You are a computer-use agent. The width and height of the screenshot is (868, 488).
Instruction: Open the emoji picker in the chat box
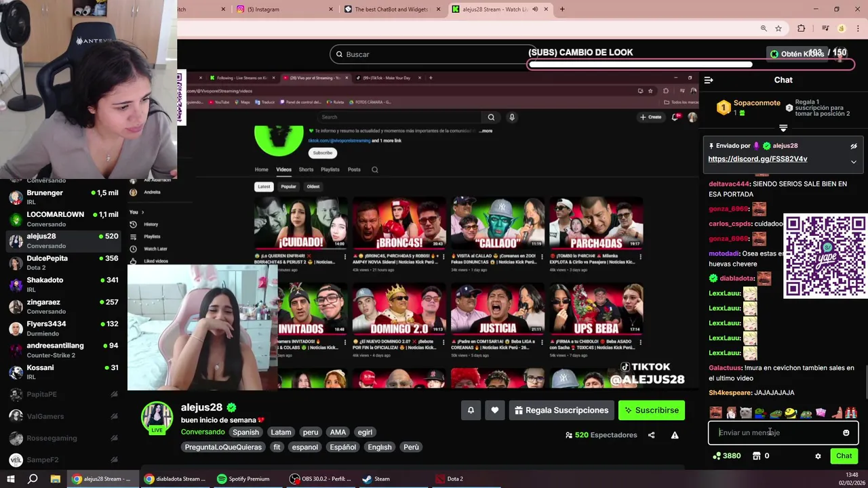click(846, 432)
